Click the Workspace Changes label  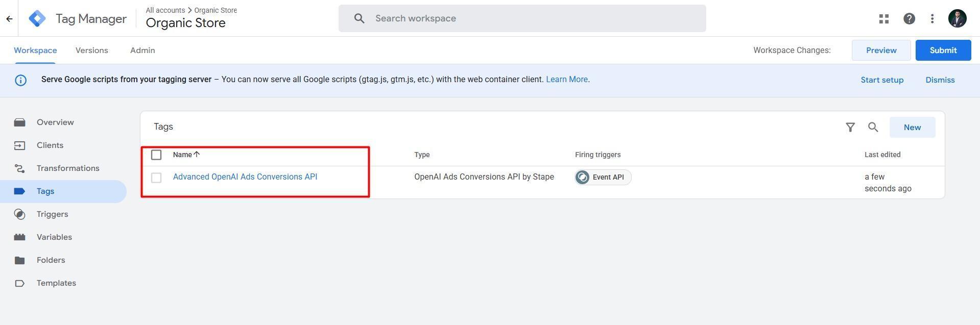(x=792, y=51)
